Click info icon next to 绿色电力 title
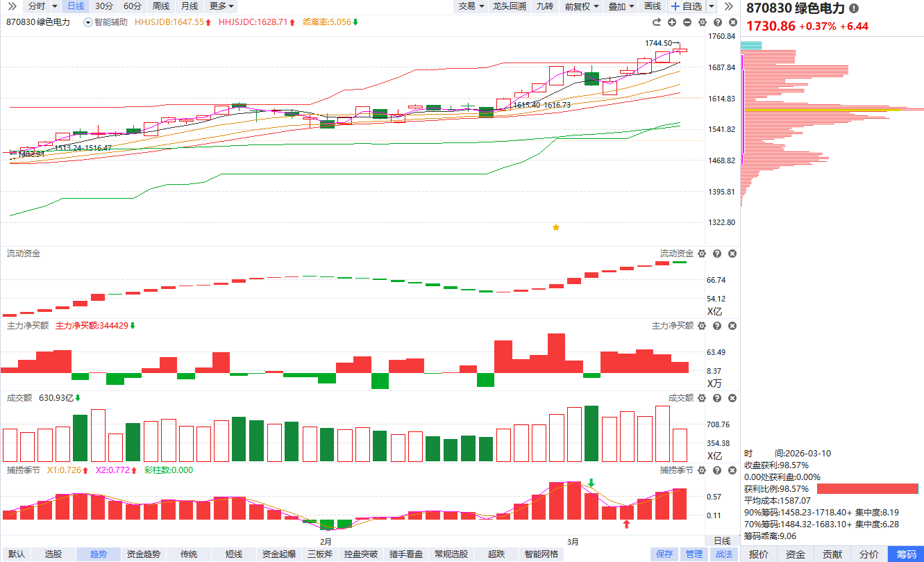 pos(854,8)
